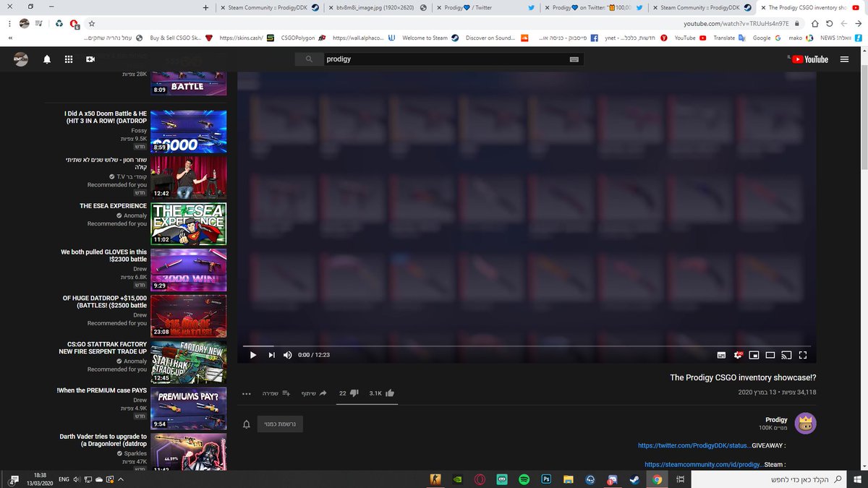Show hidden system tray icons chevron
Image resolution: width=868 pixels, height=488 pixels.
(121, 479)
